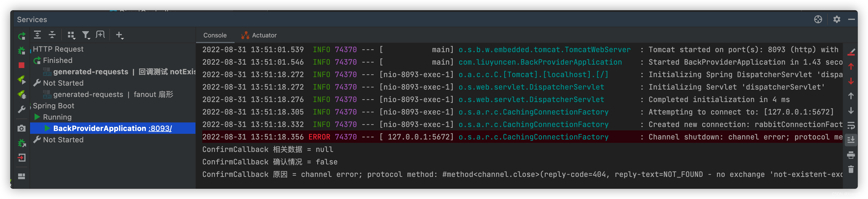Click 'Completed initialization in 4 ms' message
Image resolution: width=868 pixels, height=199 pixels.
coord(719,100)
